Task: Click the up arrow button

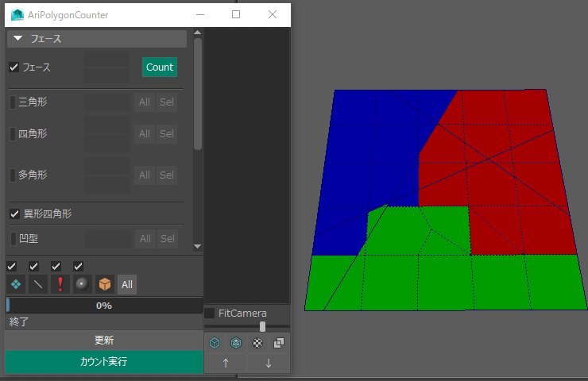Action: point(226,363)
